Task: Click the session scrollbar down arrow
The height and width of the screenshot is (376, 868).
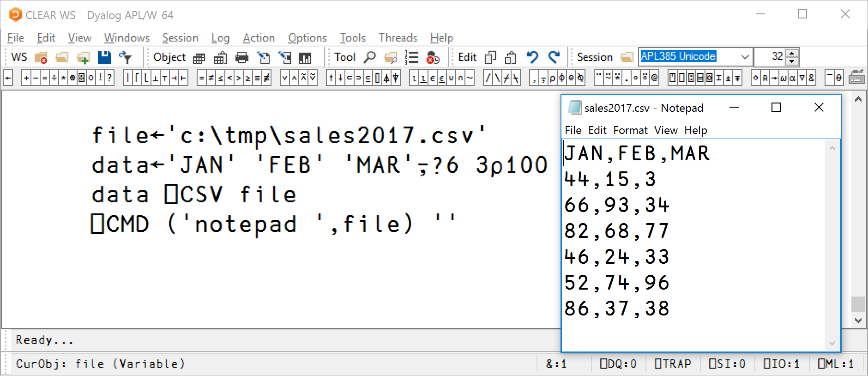Action: [858, 320]
